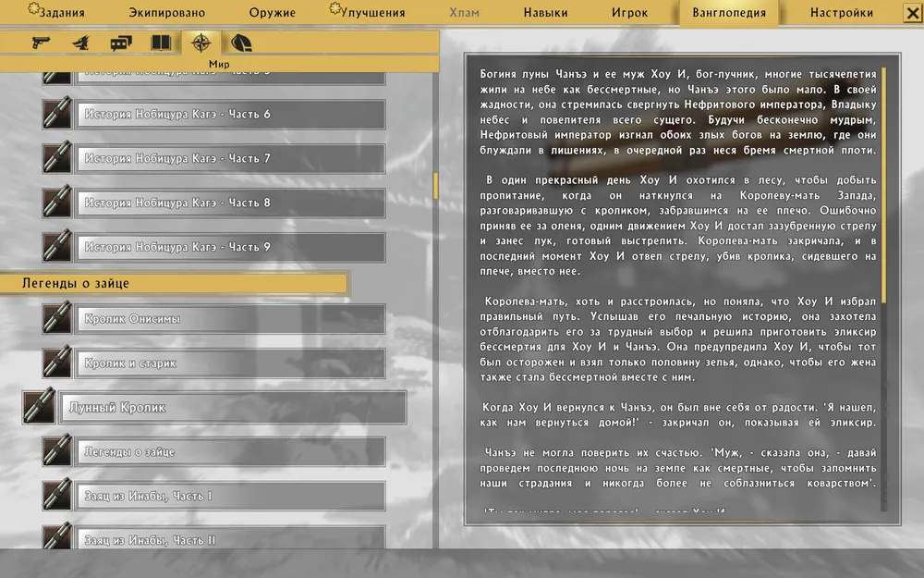This screenshot has height=578, width=924.
Task: Click the Мир category label
Action: [x=219, y=65]
